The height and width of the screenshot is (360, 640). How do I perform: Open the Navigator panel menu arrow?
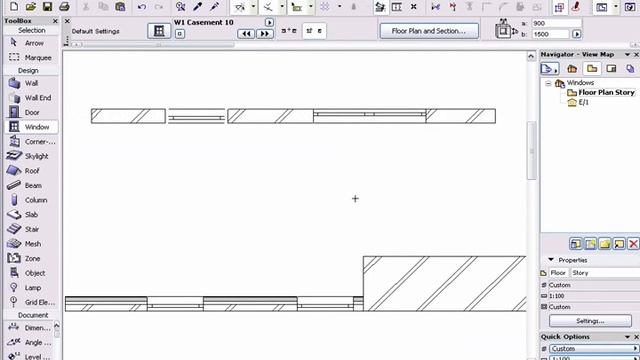627,54
